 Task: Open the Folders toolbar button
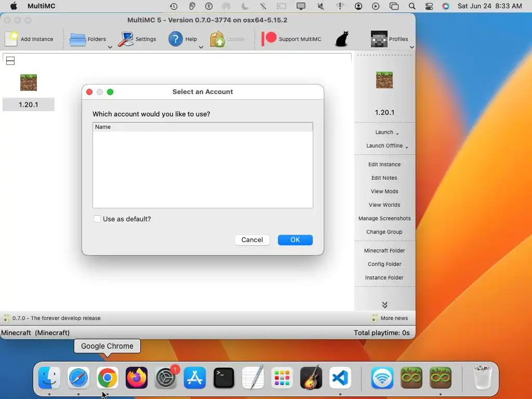(x=87, y=39)
